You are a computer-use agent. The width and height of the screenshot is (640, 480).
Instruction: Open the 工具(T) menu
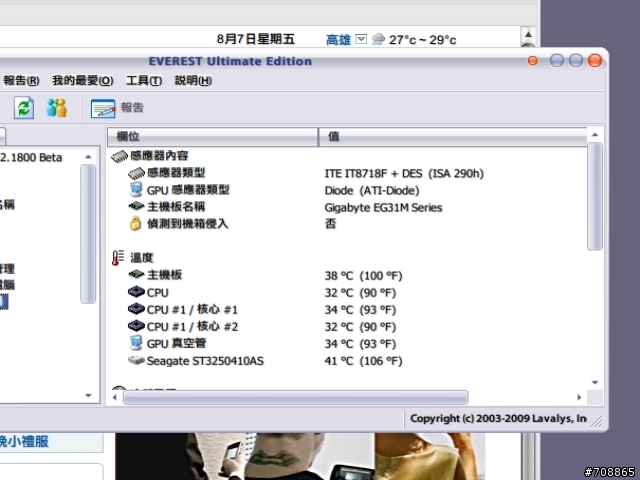coord(144,80)
